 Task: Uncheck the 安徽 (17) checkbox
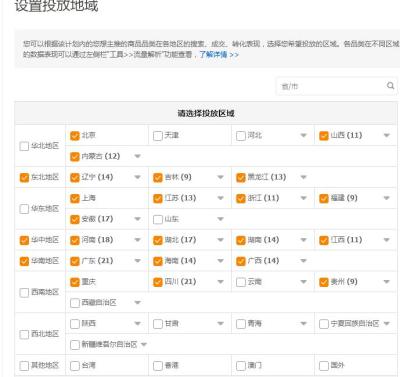coord(75,219)
